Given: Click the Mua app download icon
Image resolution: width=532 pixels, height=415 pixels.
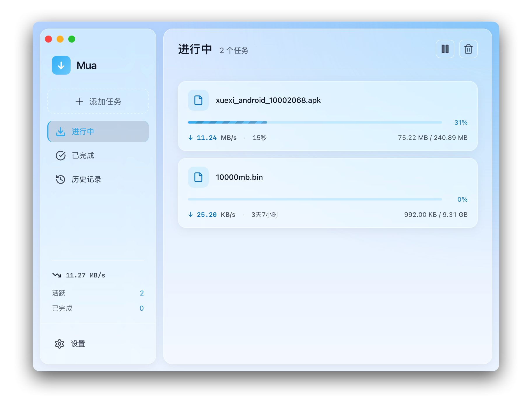Looking at the screenshot, I should tap(61, 65).
